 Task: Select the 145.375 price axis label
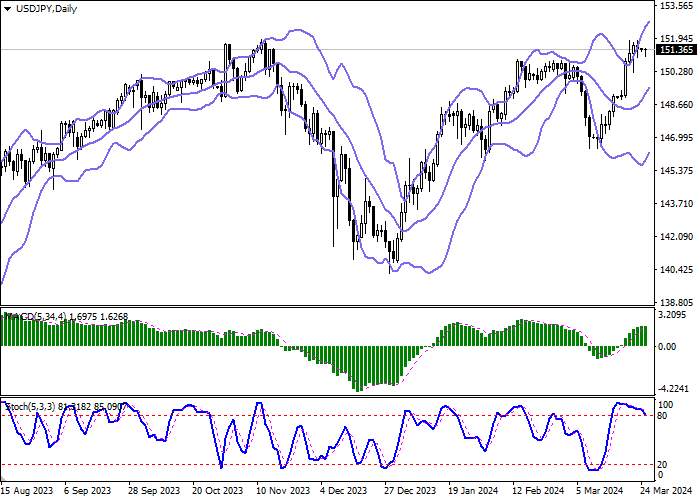pyautogui.click(x=677, y=171)
